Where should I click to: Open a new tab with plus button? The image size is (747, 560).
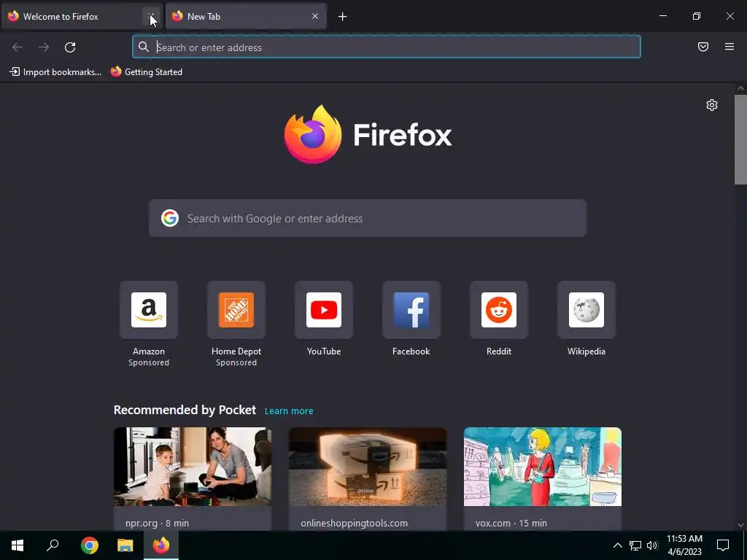[x=343, y=17]
